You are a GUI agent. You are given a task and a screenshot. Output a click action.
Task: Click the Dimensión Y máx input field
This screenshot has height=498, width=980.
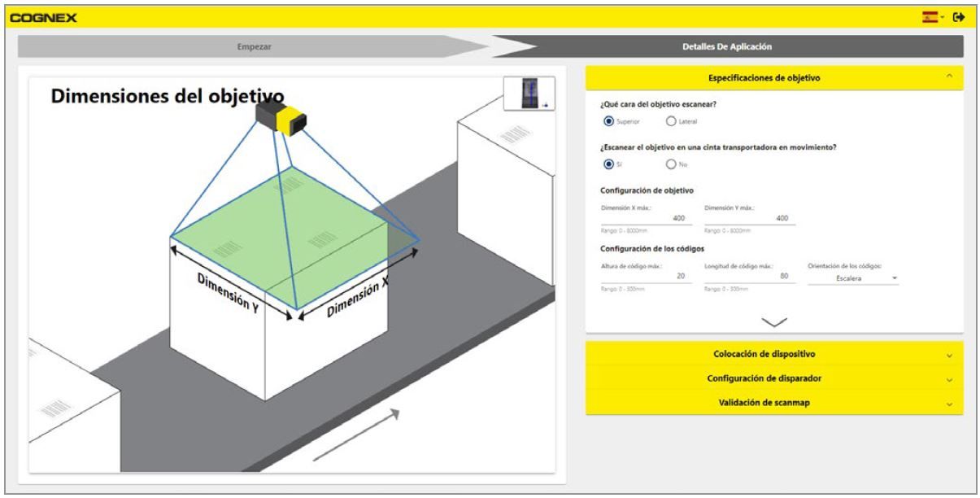pyautogui.click(x=750, y=217)
